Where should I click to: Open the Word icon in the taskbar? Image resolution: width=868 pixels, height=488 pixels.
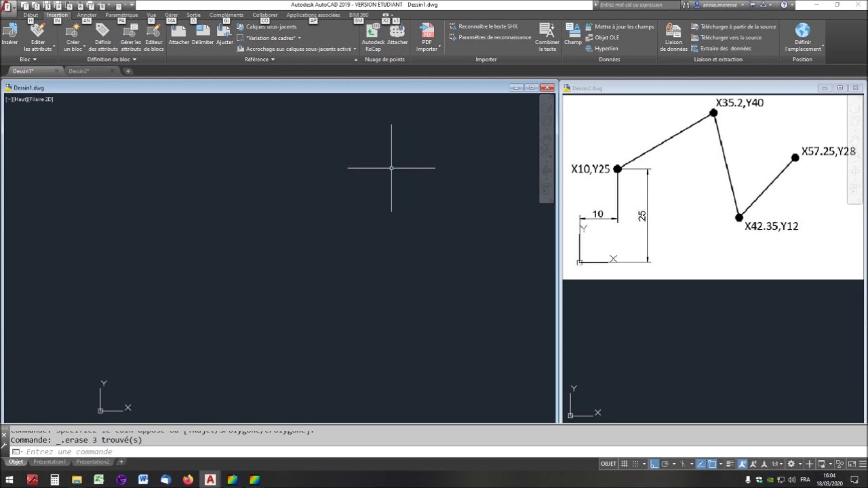(x=143, y=479)
